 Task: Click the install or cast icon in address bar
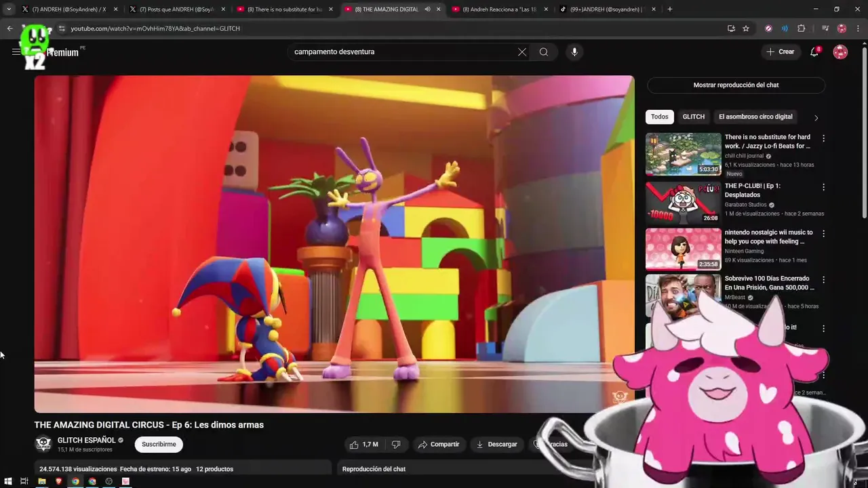click(731, 28)
